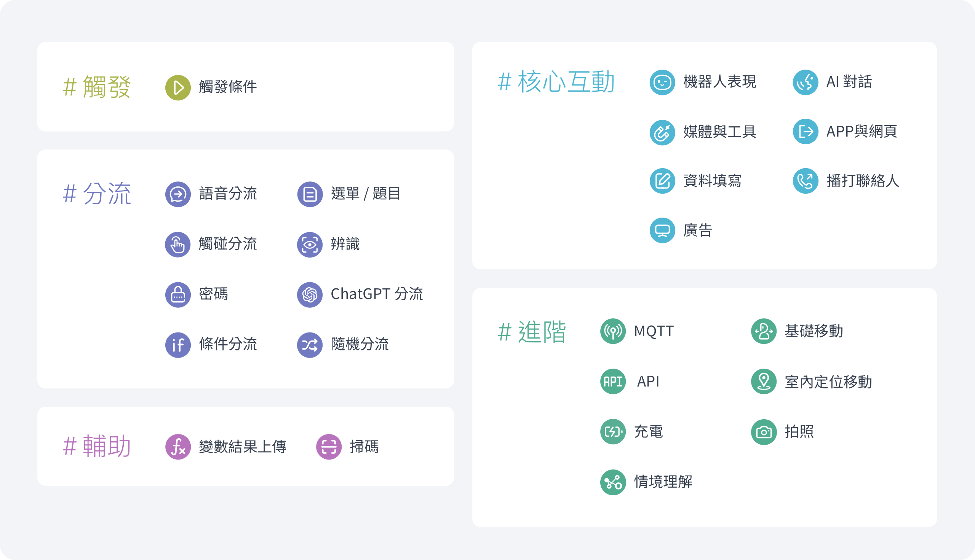Click the 室內定位移動 text label

(828, 382)
